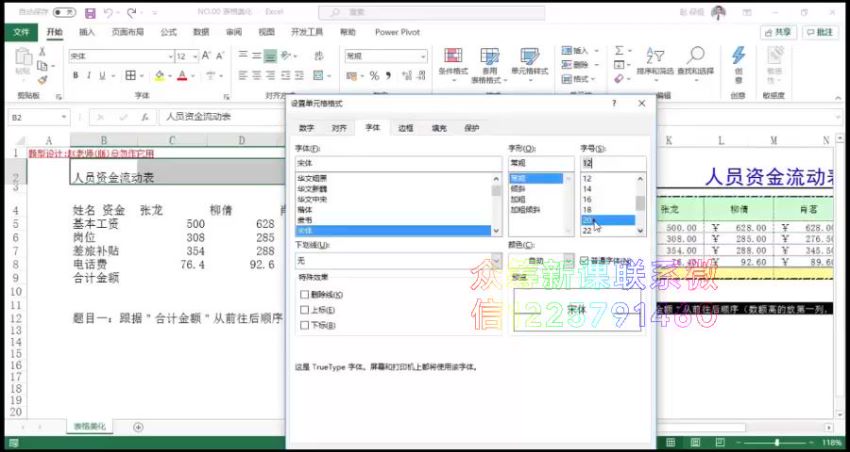The height and width of the screenshot is (452, 850).
Task: Click 排序和筛选 sort and filter icon
Action: click(654, 58)
